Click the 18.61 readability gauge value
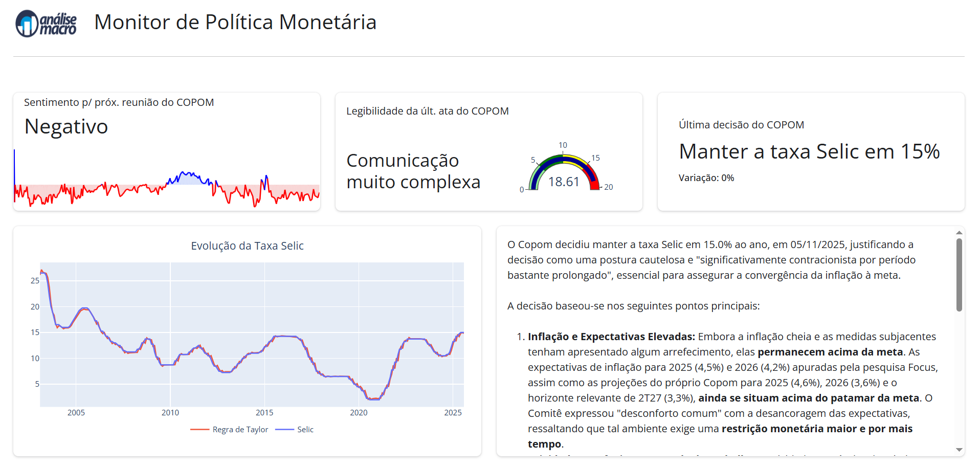 click(564, 182)
